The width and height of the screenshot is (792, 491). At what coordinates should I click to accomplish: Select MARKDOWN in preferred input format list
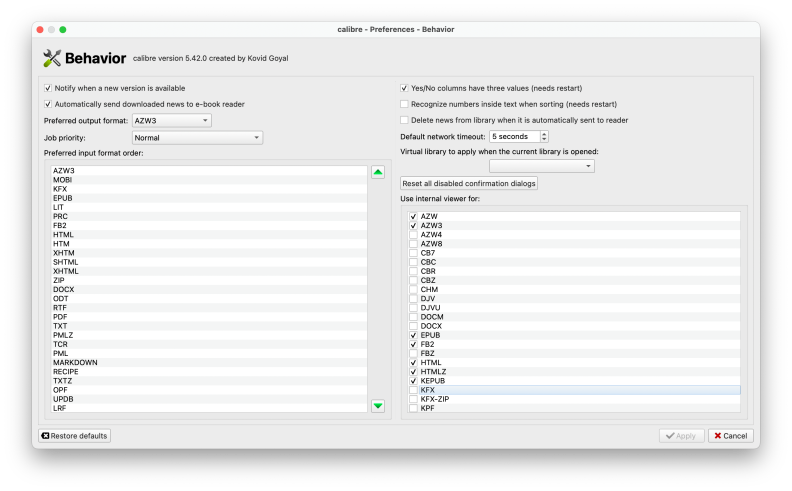[209, 363]
